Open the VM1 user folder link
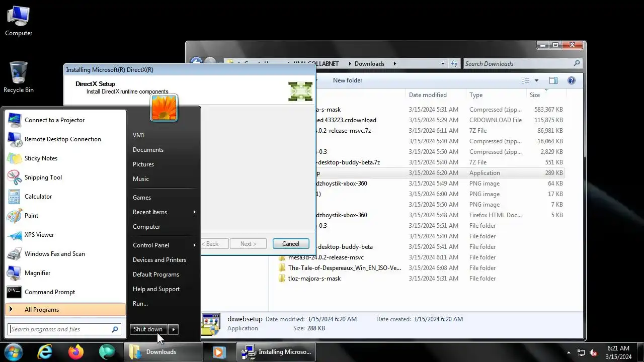This screenshot has height=362, width=644. click(x=139, y=135)
